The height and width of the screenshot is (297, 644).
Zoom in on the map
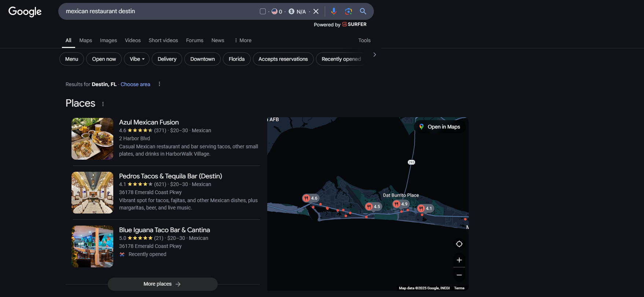[459, 260]
